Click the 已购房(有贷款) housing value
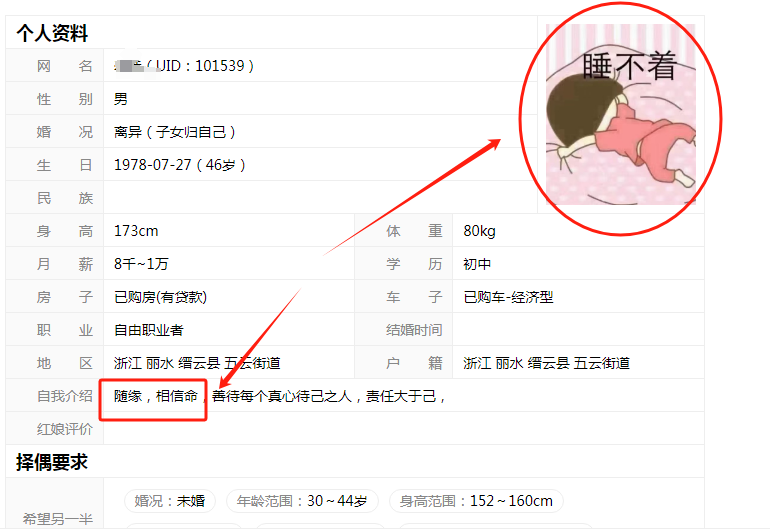Screen dimensions: 770x532 pyautogui.click(x=161, y=297)
